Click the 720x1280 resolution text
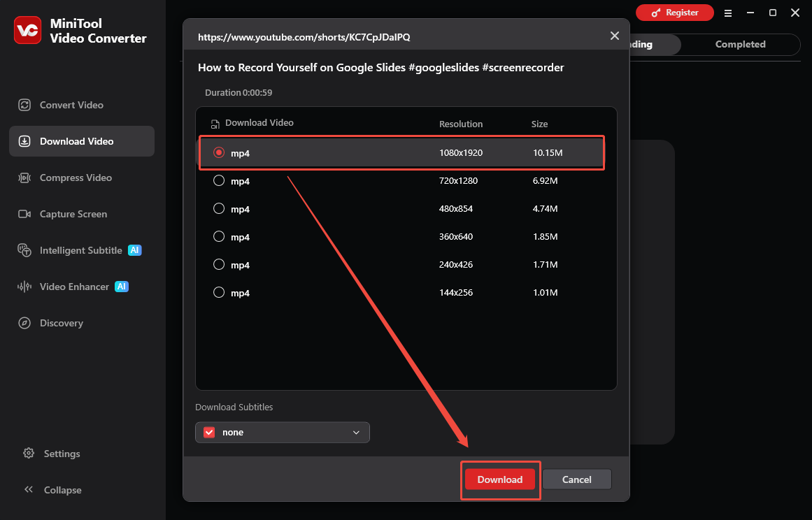This screenshot has height=520, width=812. [458, 180]
